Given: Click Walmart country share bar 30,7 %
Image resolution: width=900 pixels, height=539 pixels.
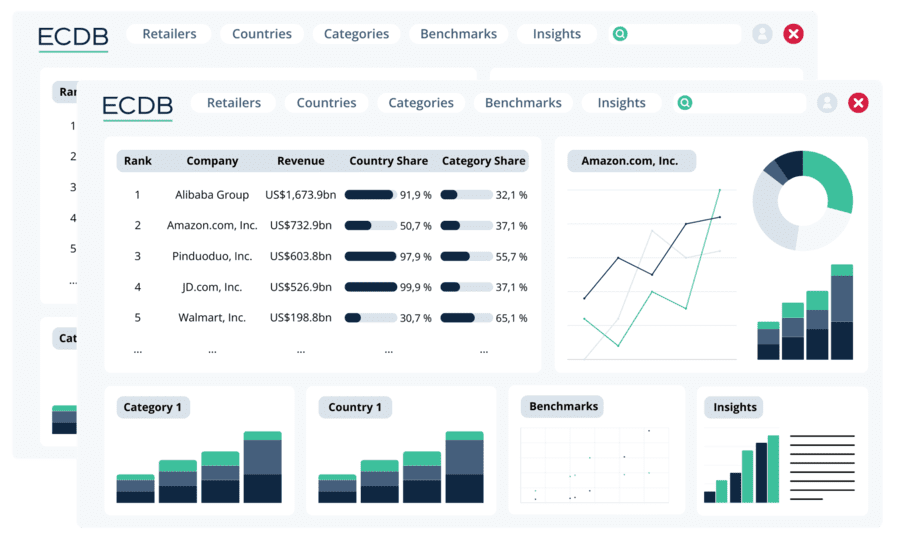Looking at the screenshot, I should pos(370,317).
